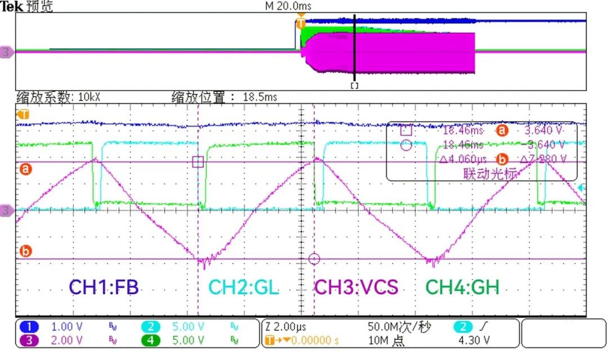Click the bandwidth limit icon next to 2.00 V
Screen dimensions: 608x364
pos(113,340)
